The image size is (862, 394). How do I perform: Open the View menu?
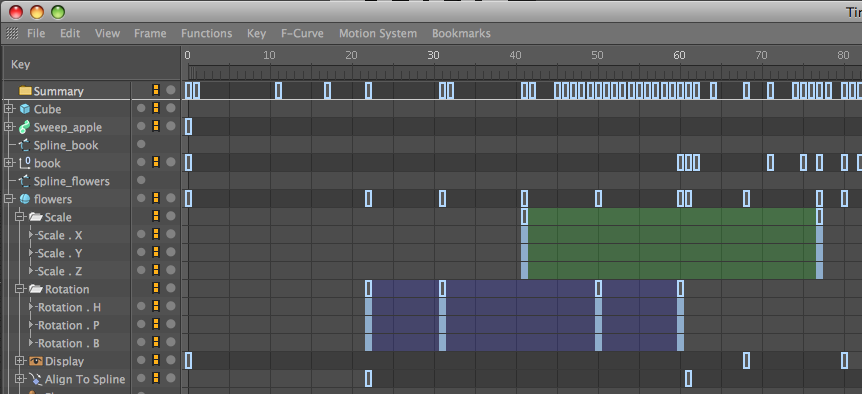(x=107, y=34)
